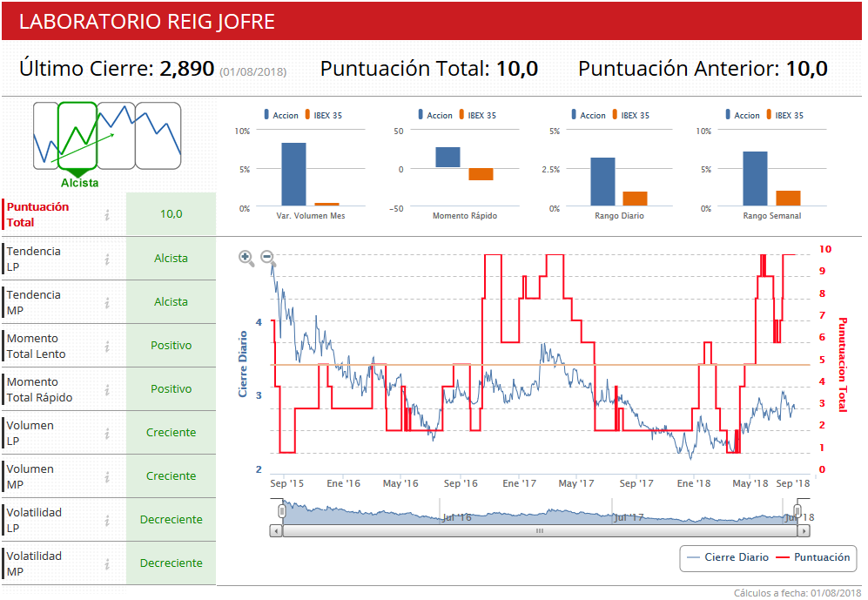Toggle IBEX 35 series in Momento Rápido chart

(x=477, y=115)
